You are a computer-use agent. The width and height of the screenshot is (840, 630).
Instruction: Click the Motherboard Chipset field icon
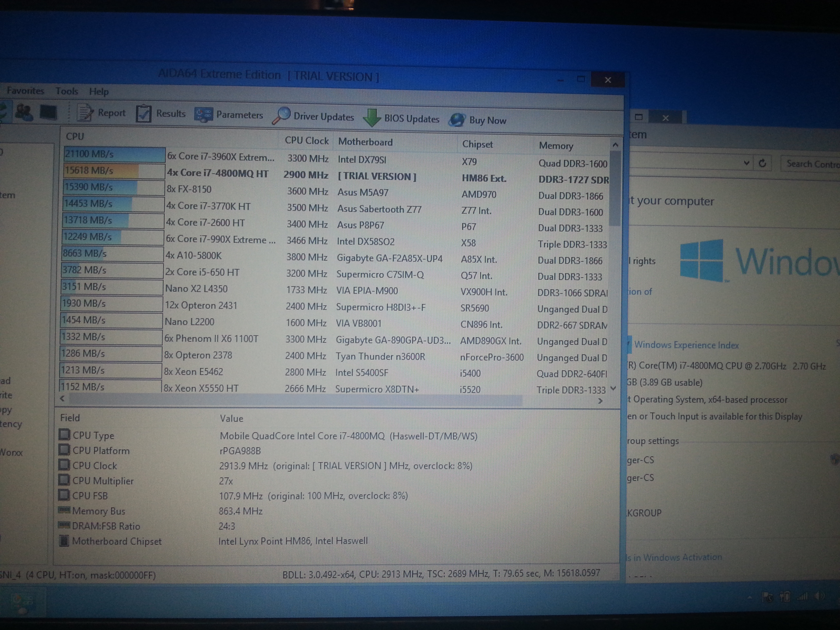point(64,540)
